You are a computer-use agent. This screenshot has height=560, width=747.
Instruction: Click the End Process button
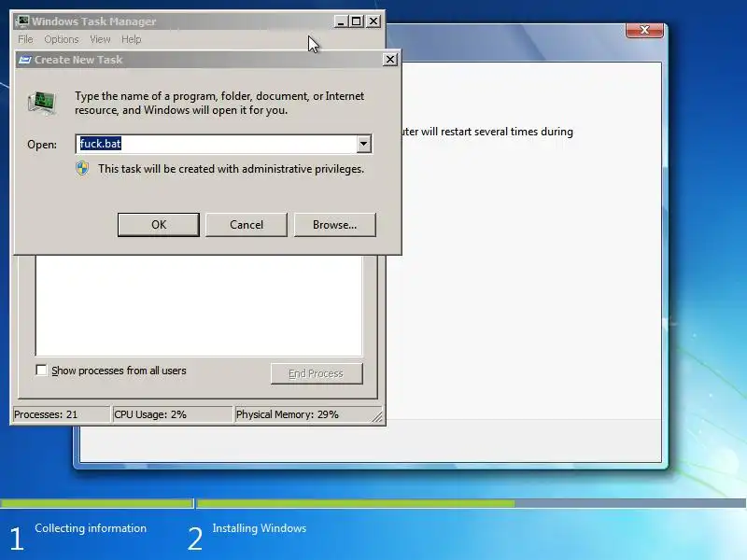pyautogui.click(x=317, y=373)
